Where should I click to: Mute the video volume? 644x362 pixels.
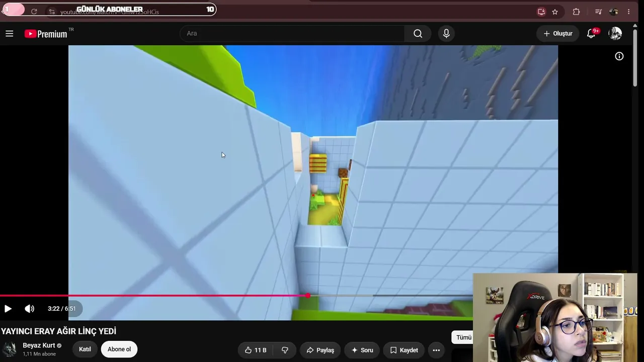point(30,309)
